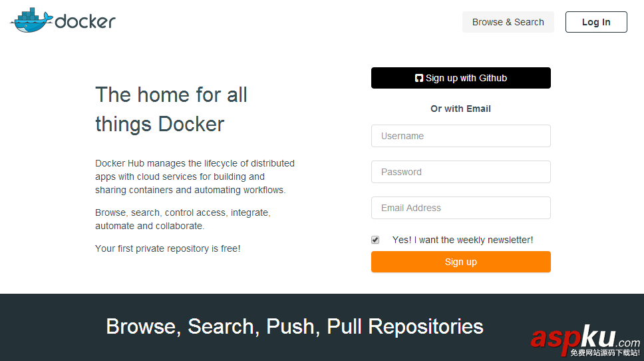
Task: Click the aspku.com watermark logo
Action: pos(584,338)
